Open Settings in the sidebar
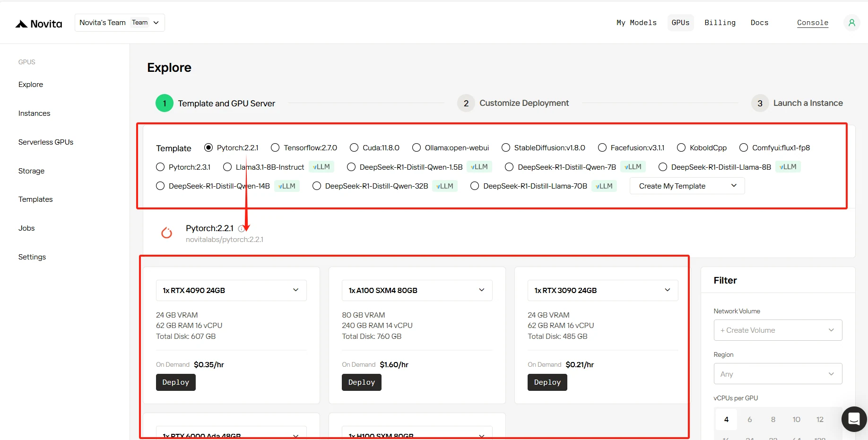 pyautogui.click(x=32, y=257)
